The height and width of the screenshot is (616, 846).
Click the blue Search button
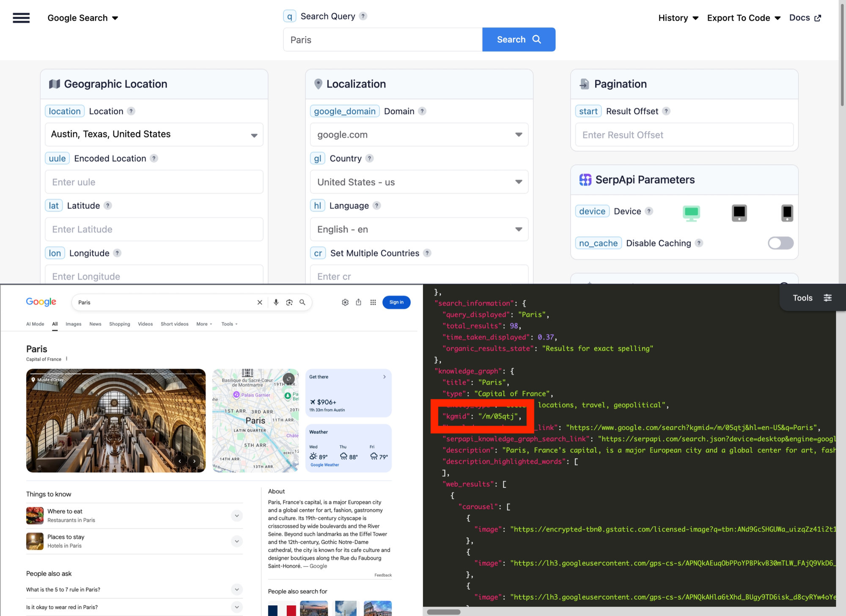[519, 39]
